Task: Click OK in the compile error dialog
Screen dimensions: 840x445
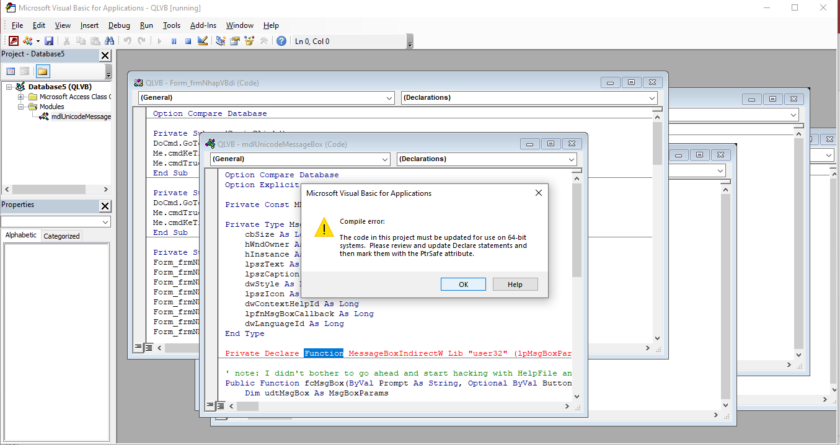Action: (x=463, y=284)
